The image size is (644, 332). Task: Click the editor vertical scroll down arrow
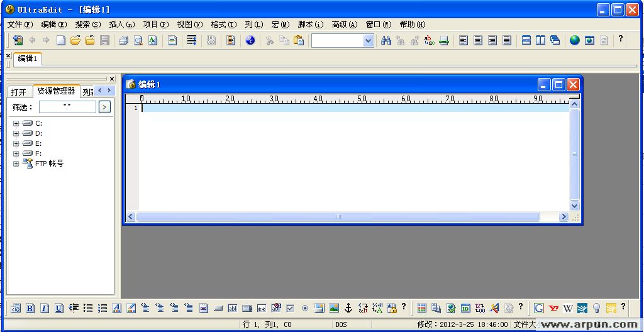click(x=574, y=206)
